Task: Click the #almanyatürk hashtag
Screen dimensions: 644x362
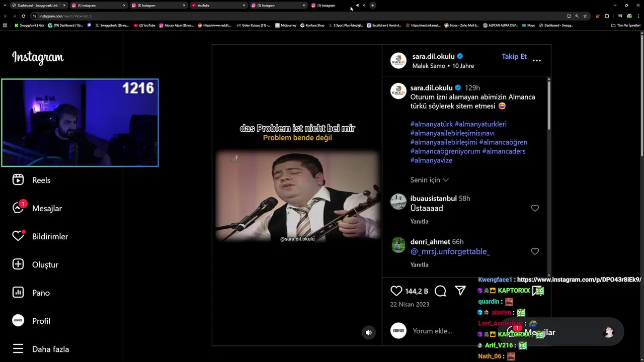Action: click(431, 124)
